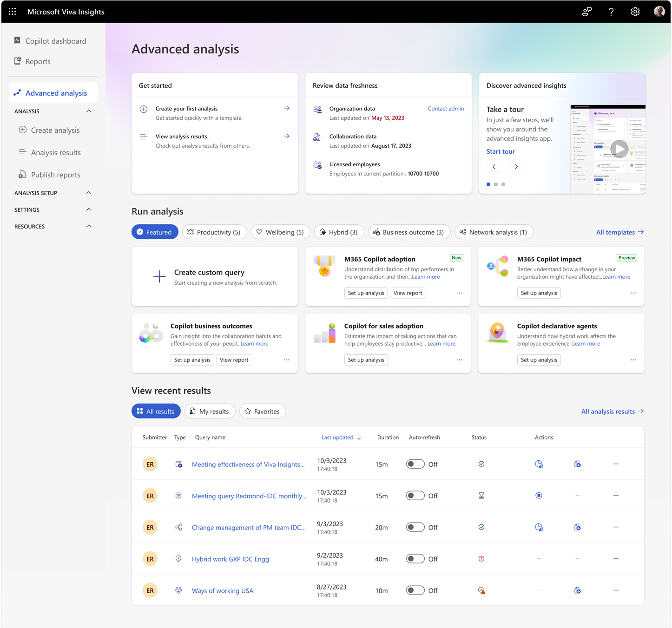672x628 pixels.
Task: Open the app launcher waffle icon
Action: click(x=13, y=12)
